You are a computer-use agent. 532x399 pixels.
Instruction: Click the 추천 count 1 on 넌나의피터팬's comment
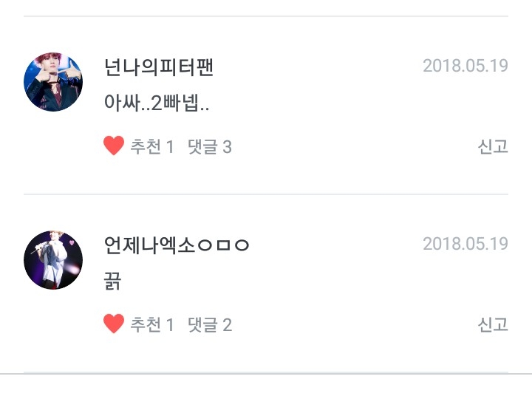pos(169,147)
